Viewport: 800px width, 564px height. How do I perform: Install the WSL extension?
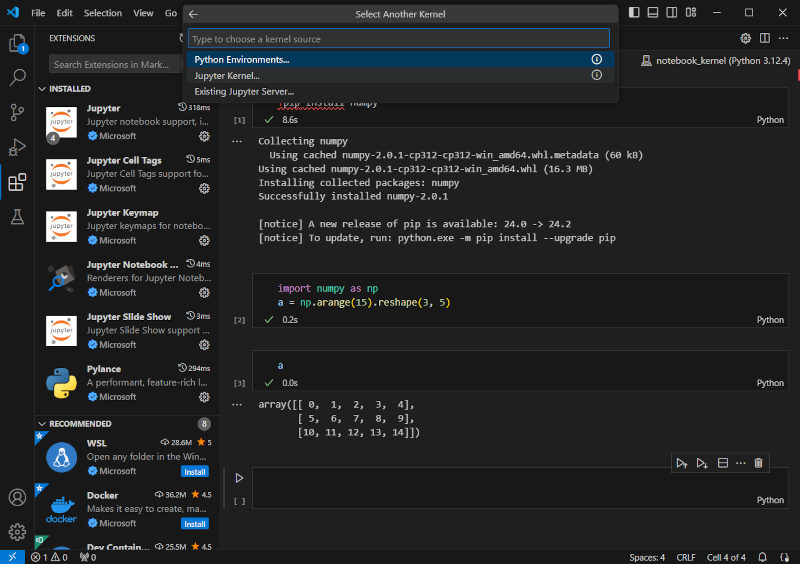[195, 472]
